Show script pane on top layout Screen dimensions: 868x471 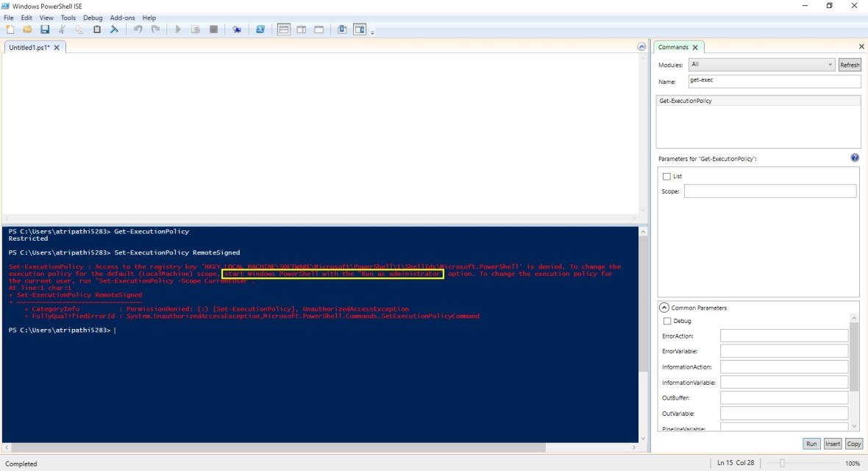click(x=284, y=29)
